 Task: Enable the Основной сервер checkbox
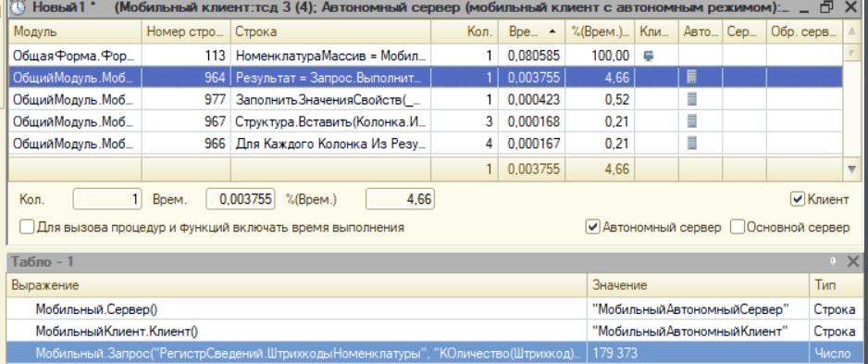point(738,227)
